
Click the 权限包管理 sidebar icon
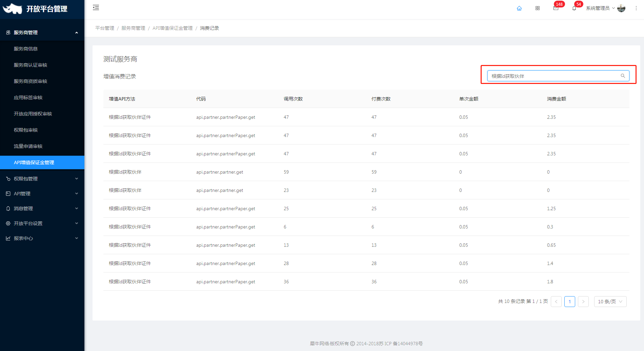pyautogui.click(x=8, y=179)
